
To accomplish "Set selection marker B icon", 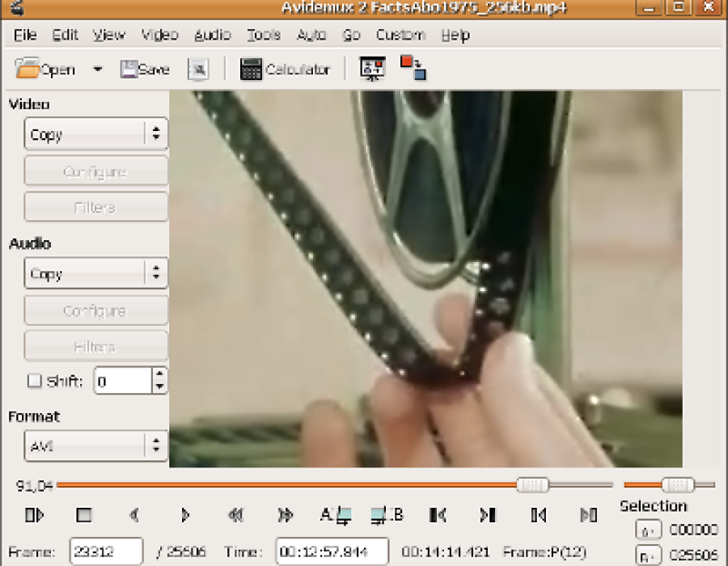I will point(387,515).
